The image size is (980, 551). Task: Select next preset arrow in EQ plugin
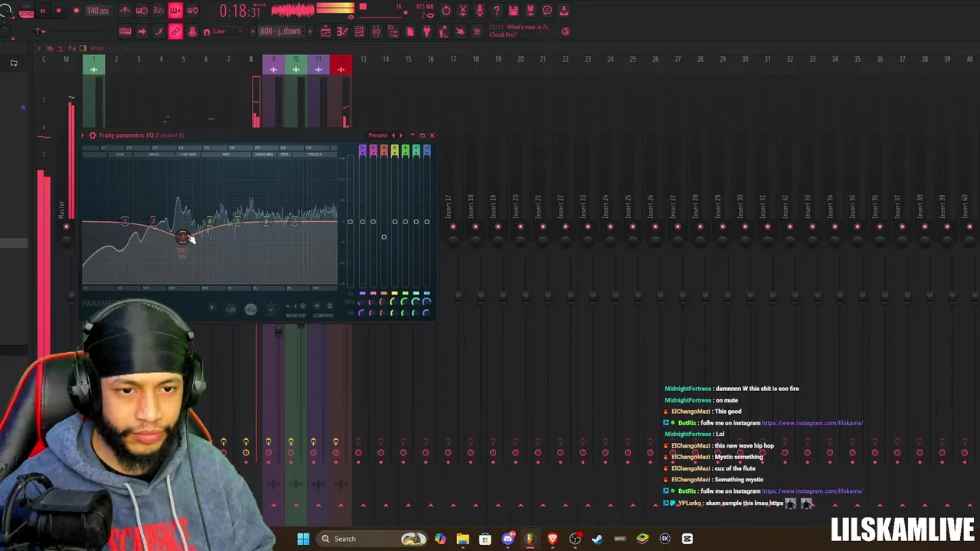click(400, 135)
